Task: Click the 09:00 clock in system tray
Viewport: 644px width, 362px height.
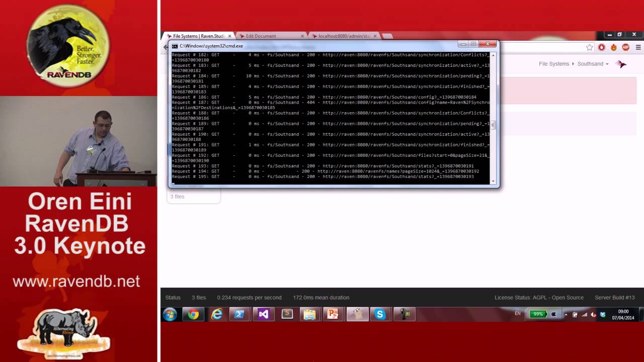Action: pyautogui.click(x=623, y=312)
